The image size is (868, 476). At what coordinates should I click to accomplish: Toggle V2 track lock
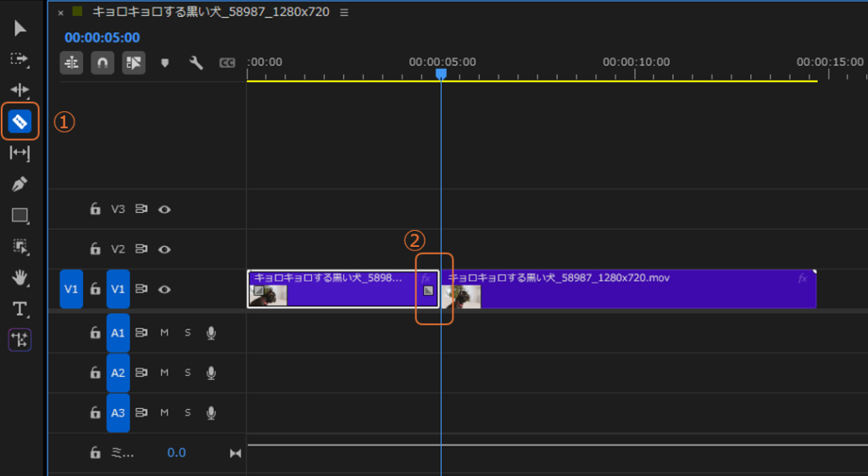pyautogui.click(x=96, y=249)
